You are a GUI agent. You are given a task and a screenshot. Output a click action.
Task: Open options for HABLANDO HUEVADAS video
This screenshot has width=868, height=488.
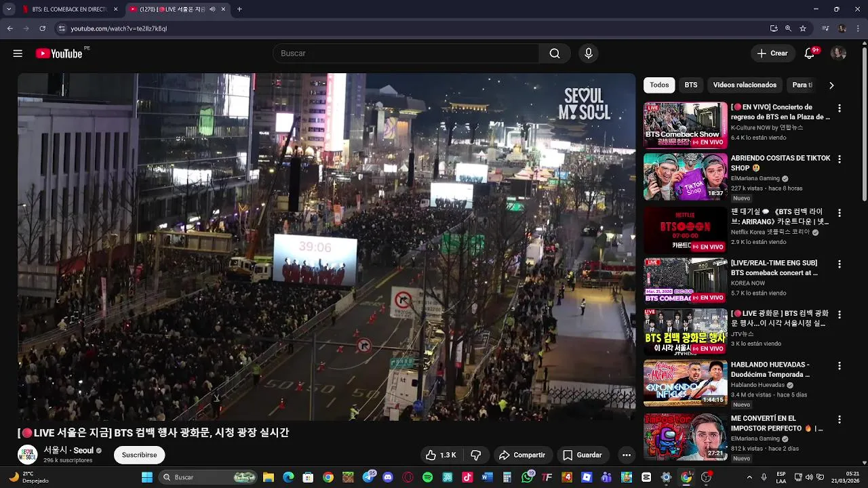click(x=840, y=365)
